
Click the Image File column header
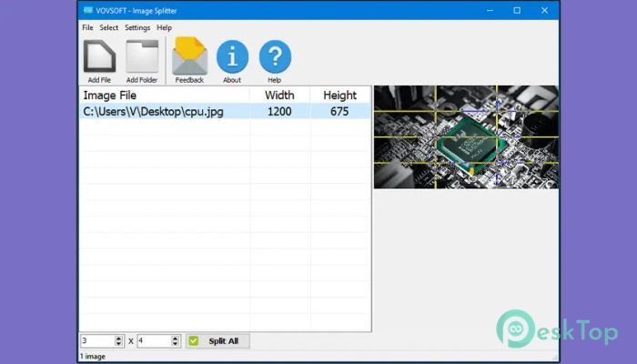click(165, 95)
